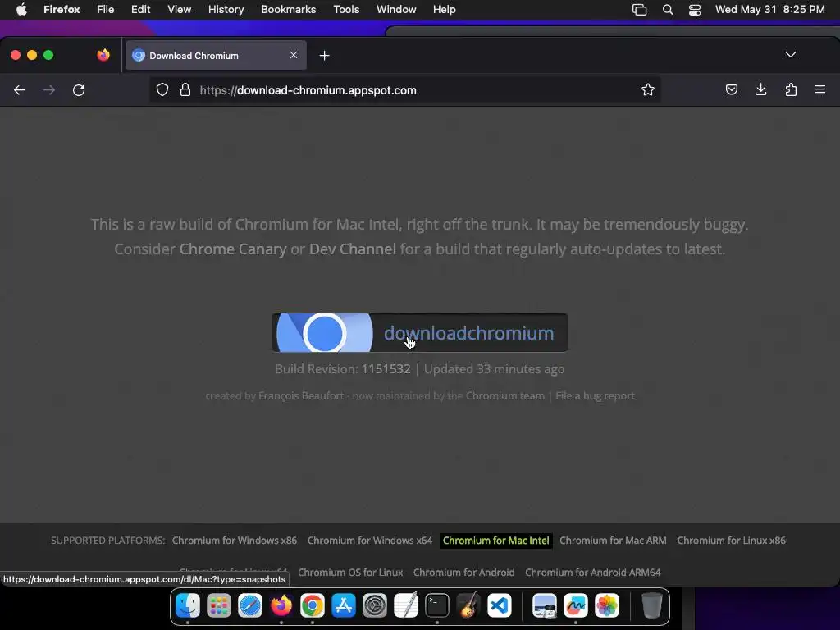Select Chromium for Android ARM64 platform
Image resolution: width=840 pixels, height=630 pixels.
point(592,572)
